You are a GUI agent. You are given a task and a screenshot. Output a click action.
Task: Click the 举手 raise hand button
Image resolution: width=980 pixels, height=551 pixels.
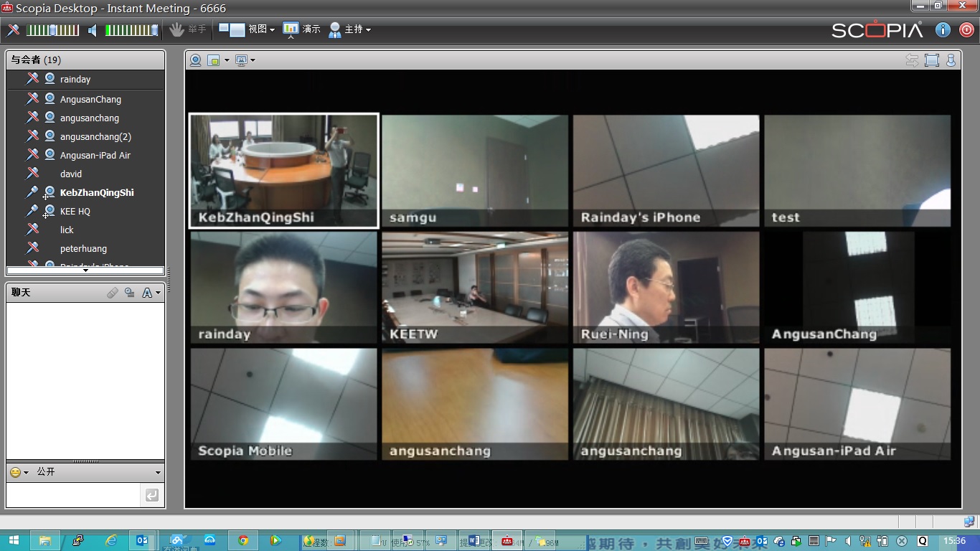(187, 29)
